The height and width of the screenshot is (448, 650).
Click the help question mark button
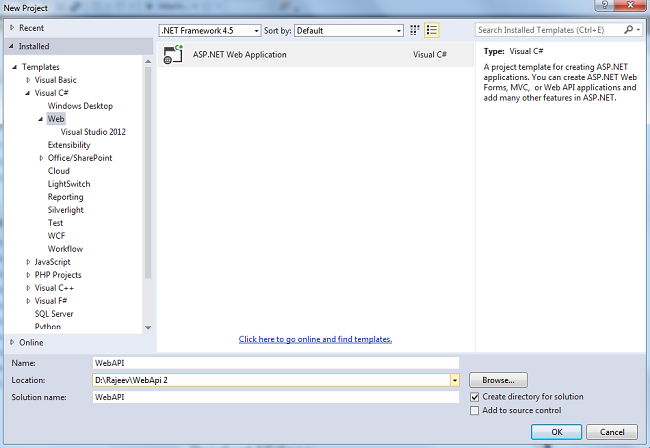click(604, 5)
